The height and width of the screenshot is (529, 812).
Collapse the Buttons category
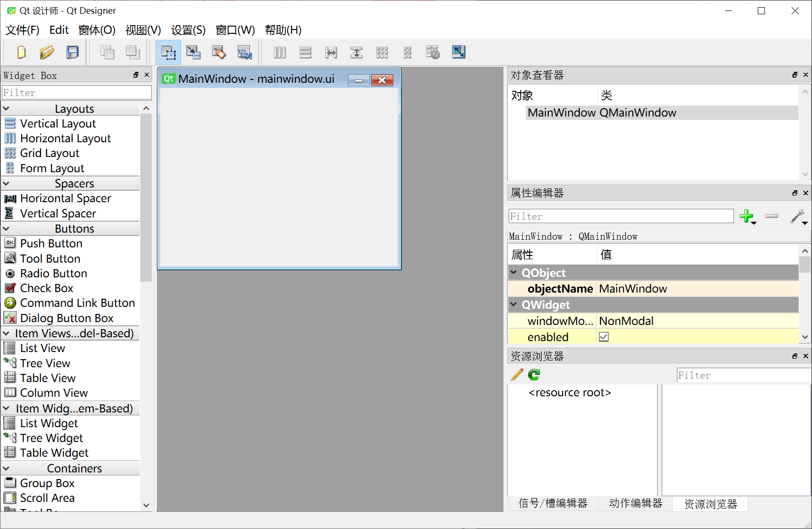point(6,229)
